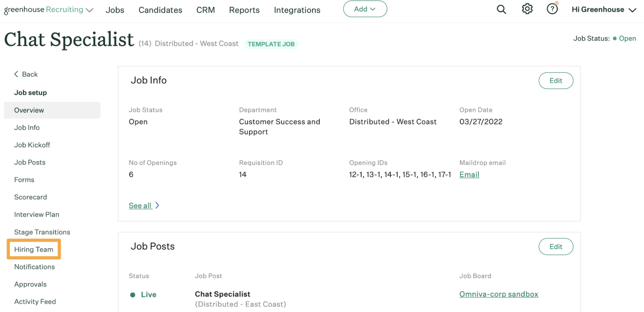The height and width of the screenshot is (312, 644).
Task: Click the Job setup sidebar heading
Action: 31,92
